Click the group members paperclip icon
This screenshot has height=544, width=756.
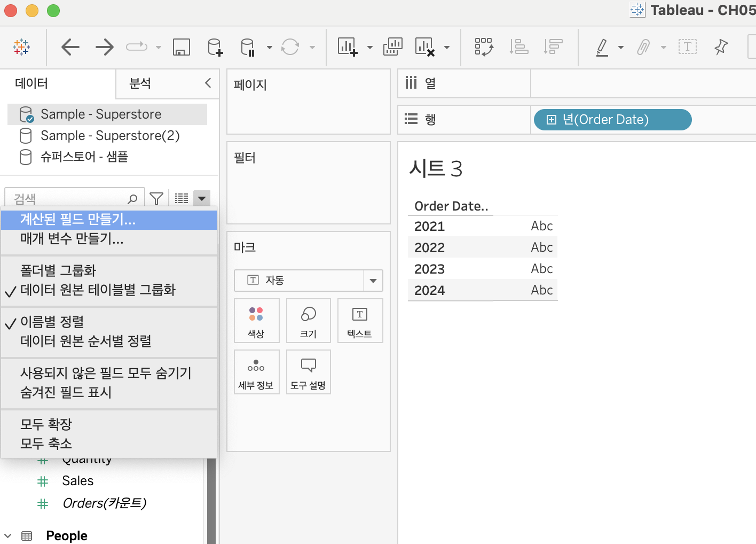pyautogui.click(x=644, y=47)
